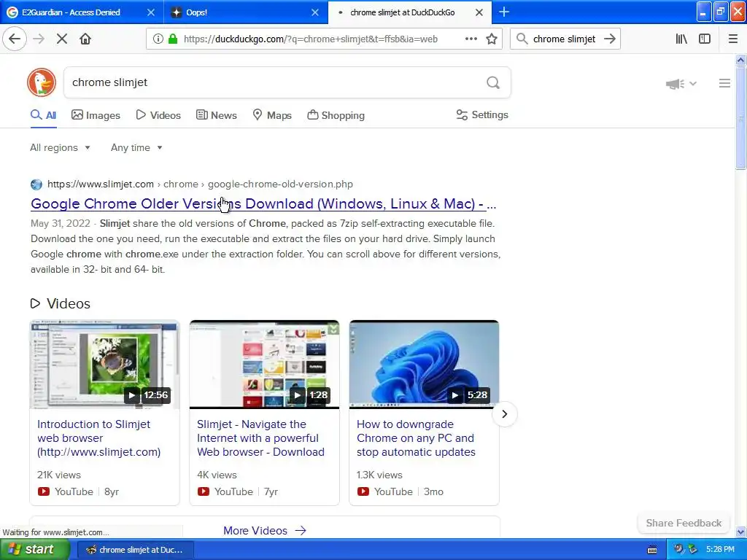The width and height of the screenshot is (747, 560).
Task: Click More Videos link
Action: [x=264, y=531]
